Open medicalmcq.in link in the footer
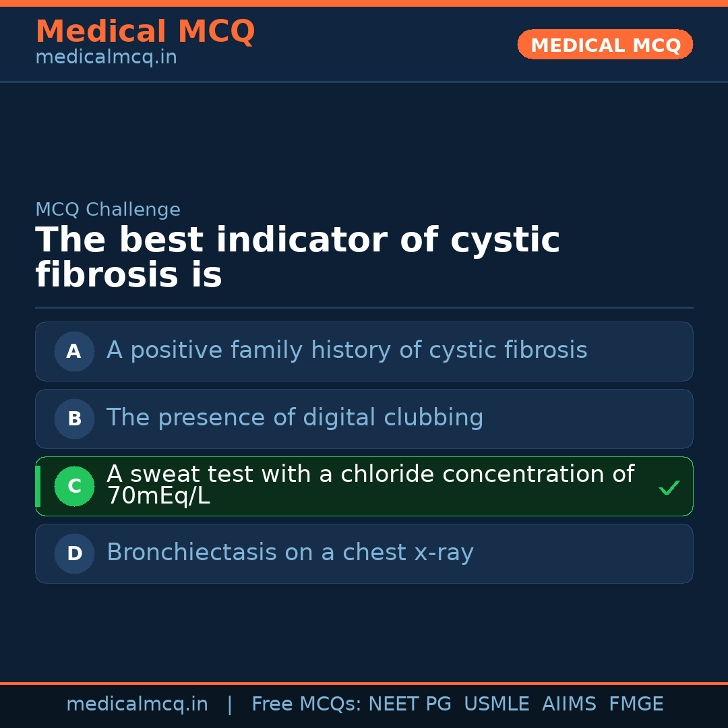The height and width of the screenshot is (728, 728). 137,704
